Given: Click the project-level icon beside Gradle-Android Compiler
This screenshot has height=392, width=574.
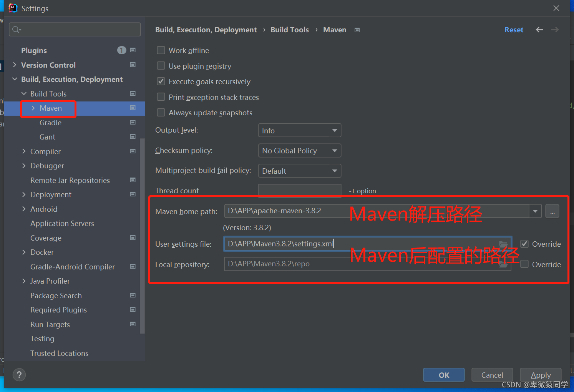Looking at the screenshot, I should [133, 266].
